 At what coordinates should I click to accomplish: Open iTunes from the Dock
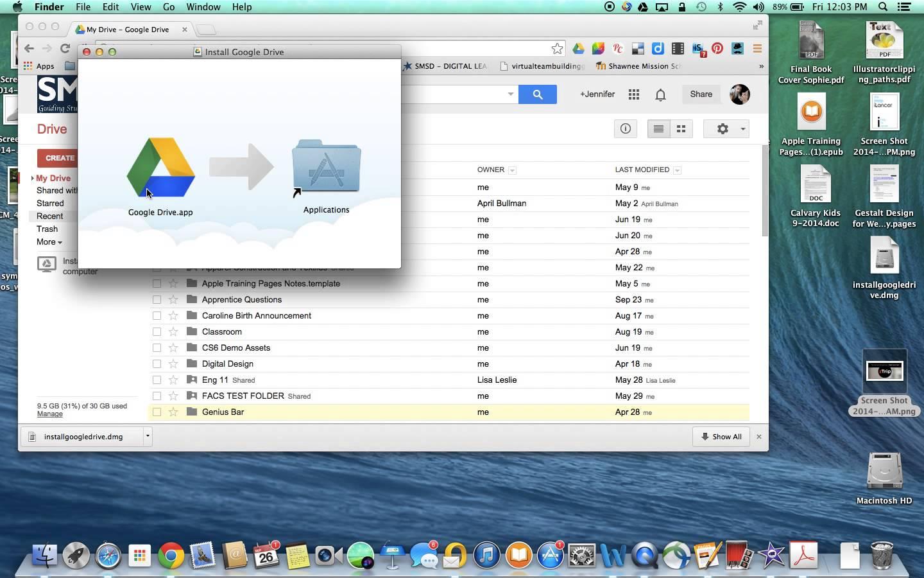[x=487, y=556]
